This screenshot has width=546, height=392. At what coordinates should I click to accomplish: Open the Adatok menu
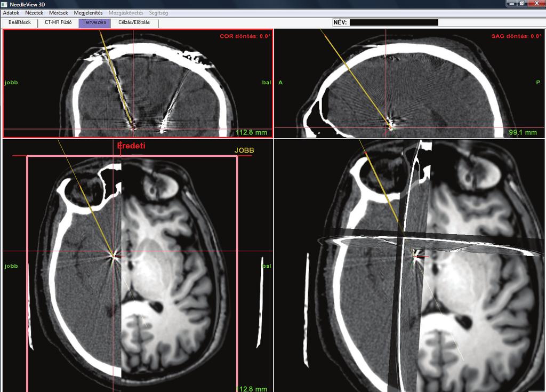(x=11, y=13)
